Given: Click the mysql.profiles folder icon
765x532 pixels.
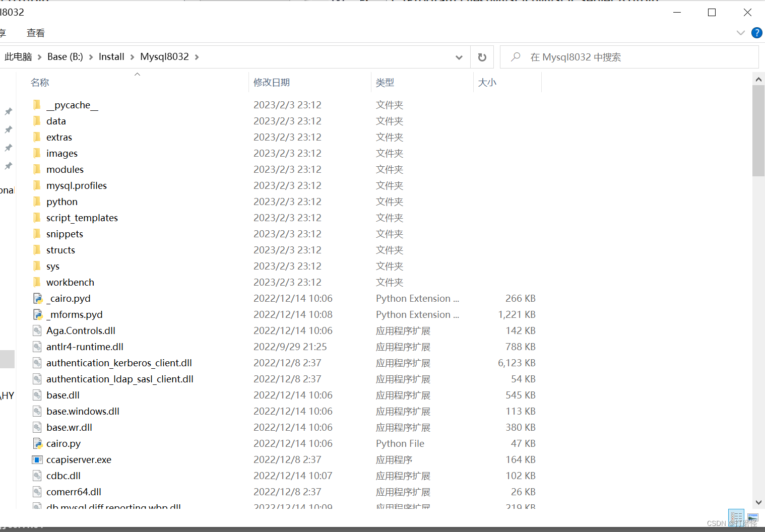Looking at the screenshot, I should click(x=37, y=185).
